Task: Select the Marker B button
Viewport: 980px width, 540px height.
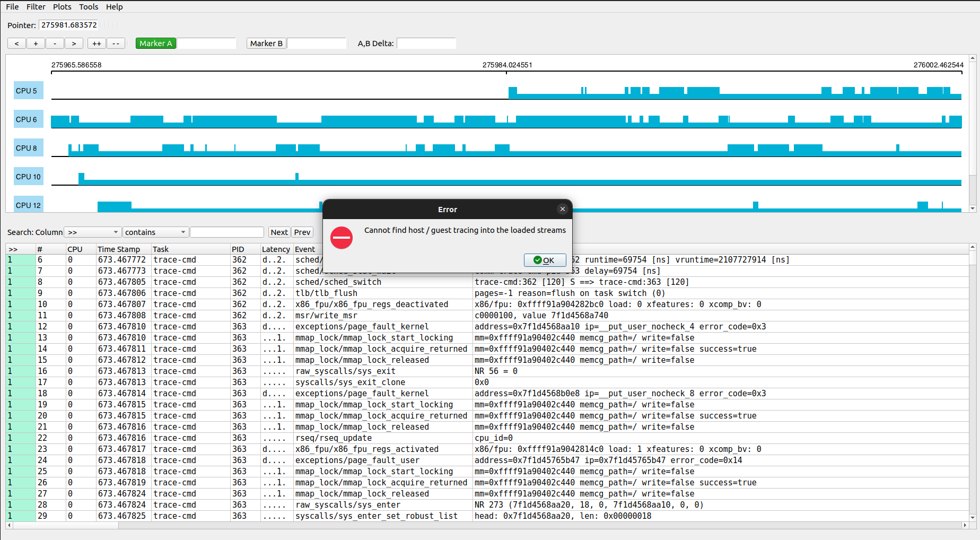Action: click(x=266, y=43)
